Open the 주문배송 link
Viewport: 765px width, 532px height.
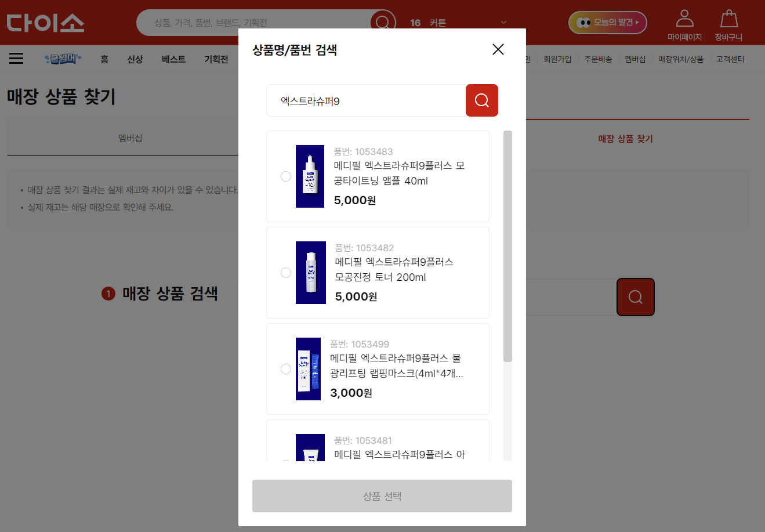click(598, 59)
